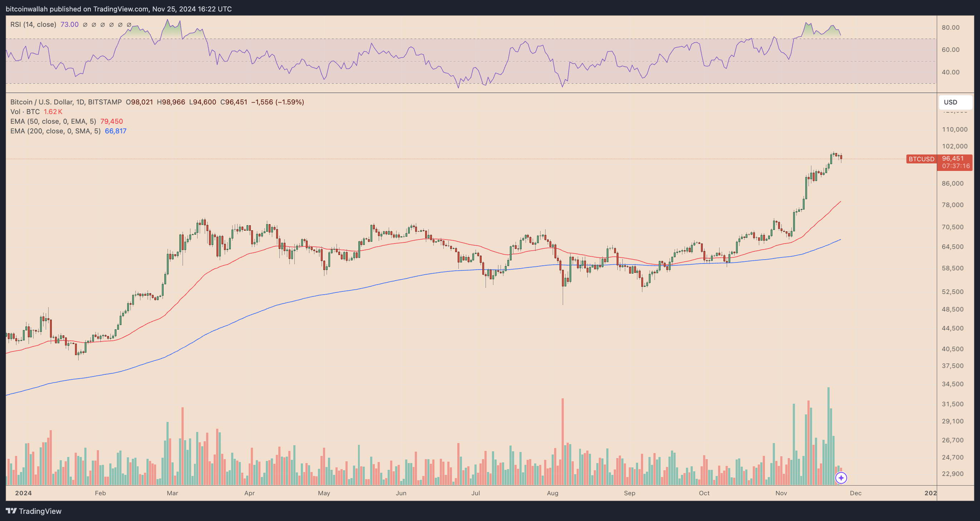The height and width of the screenshot is (521, 980).
Task: Click the 102,000 price axis label
Action: click(955, 146)
